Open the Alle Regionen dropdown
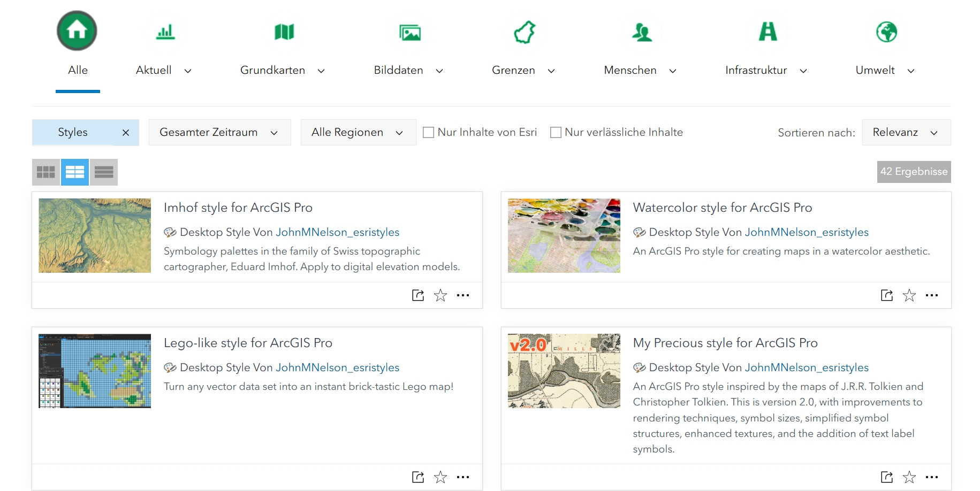980x491 pixels. pos(359,132)
